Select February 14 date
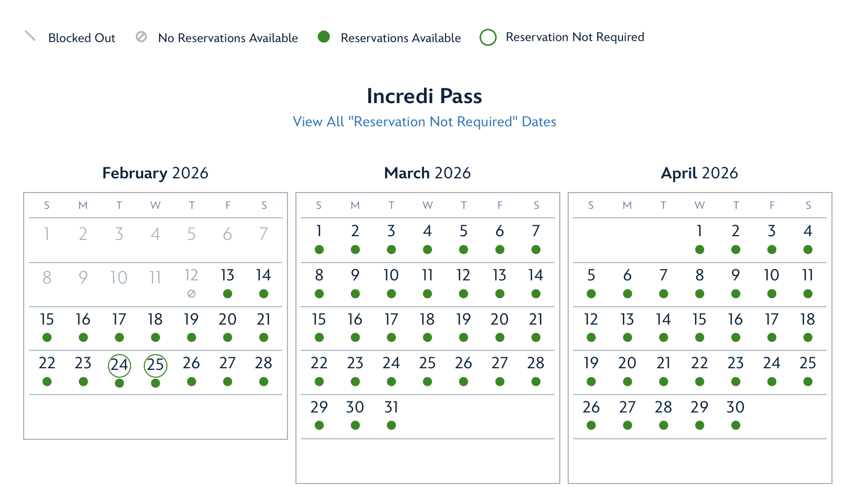 (x=263, y=275)
